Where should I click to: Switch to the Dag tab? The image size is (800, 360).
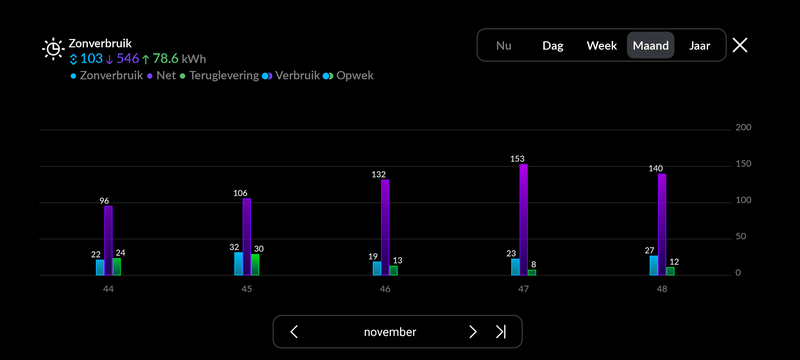(x=553, y=45)
